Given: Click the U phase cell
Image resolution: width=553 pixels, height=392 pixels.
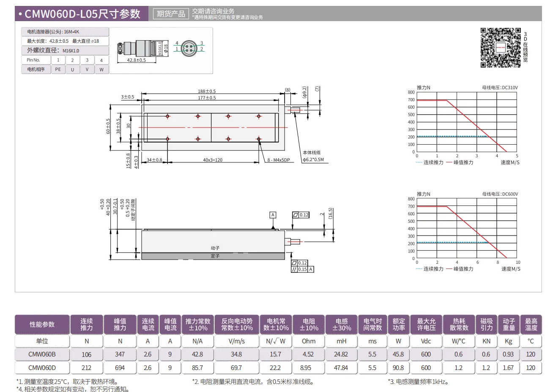Looking at the screenshot, I should click(x=72, y=69).
